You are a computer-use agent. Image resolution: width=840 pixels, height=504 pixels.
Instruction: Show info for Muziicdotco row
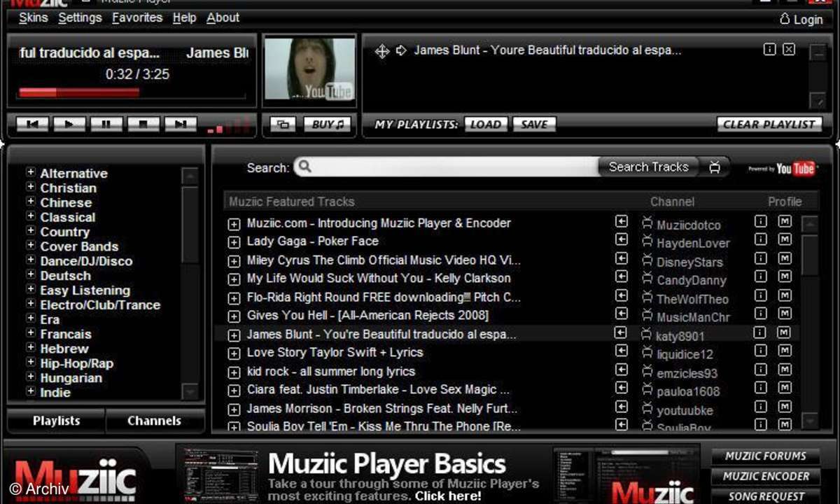[761, 221]
